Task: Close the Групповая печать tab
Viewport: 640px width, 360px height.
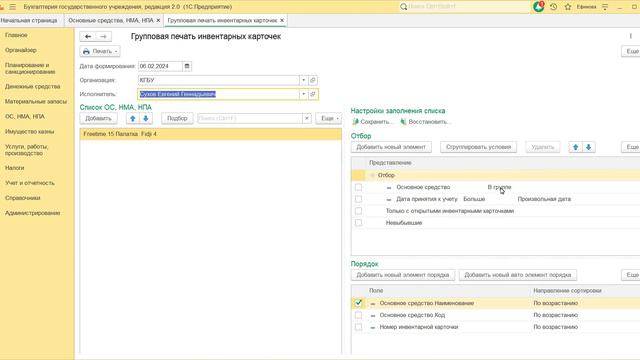Action: [282, 20]
